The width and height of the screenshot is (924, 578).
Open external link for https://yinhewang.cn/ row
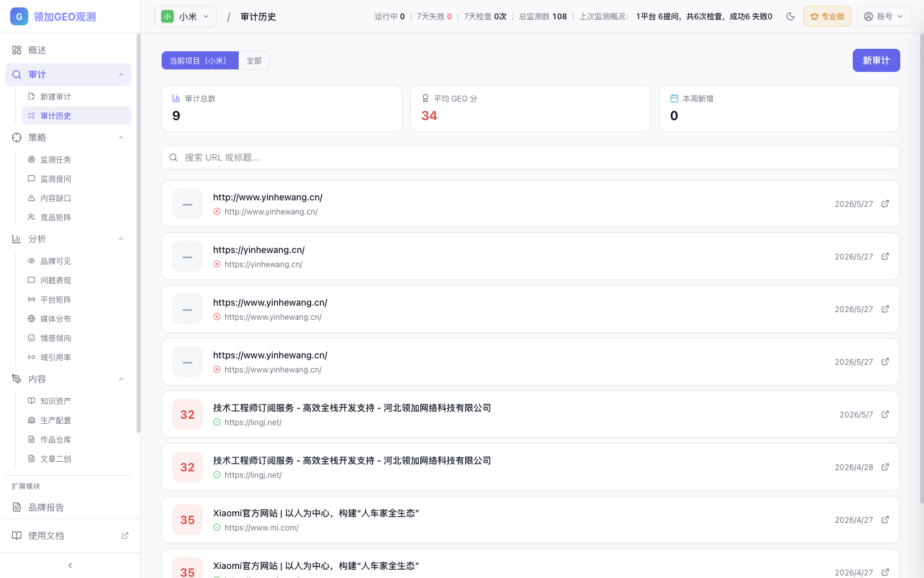tap(885, 256)
